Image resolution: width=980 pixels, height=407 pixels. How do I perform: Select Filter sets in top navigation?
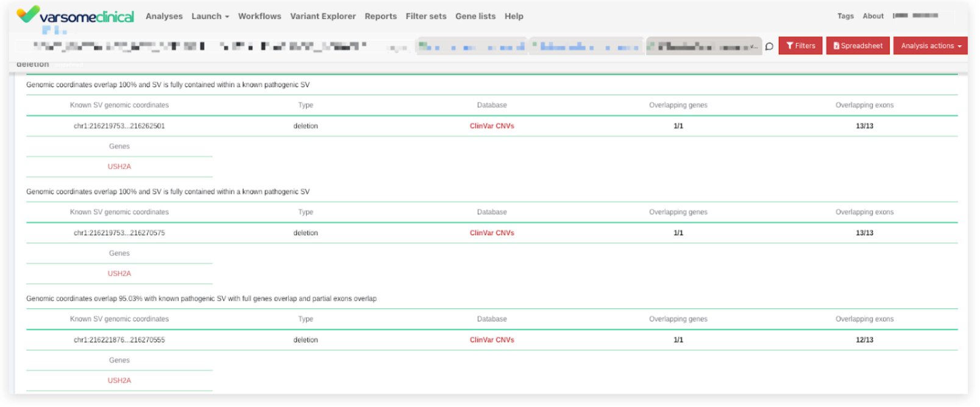[x=426, y=16]
